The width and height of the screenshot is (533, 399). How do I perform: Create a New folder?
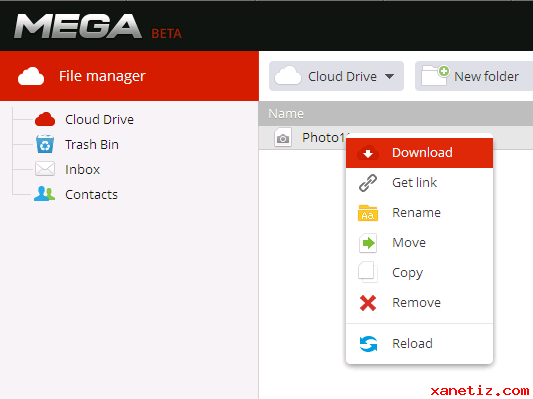474,76
